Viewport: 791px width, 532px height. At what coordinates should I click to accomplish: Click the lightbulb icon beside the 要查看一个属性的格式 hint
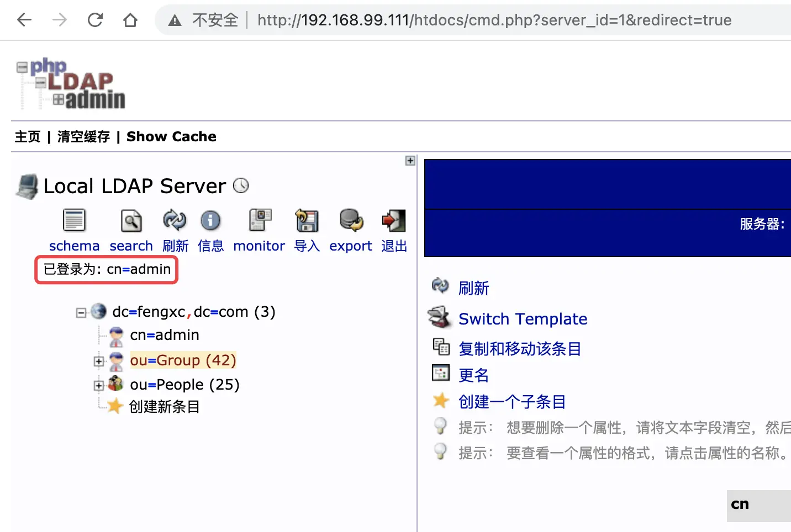coord(440,451)
